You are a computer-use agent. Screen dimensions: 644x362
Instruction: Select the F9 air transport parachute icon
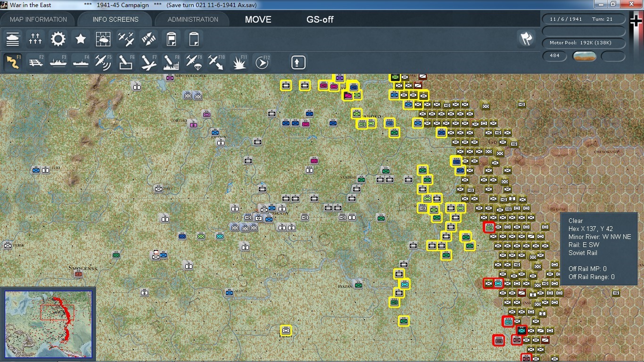click(x=194, y=62)
